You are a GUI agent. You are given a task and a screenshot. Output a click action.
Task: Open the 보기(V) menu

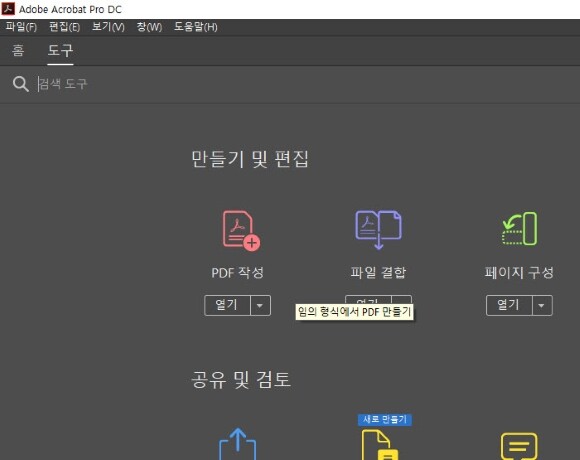point(108,27)
